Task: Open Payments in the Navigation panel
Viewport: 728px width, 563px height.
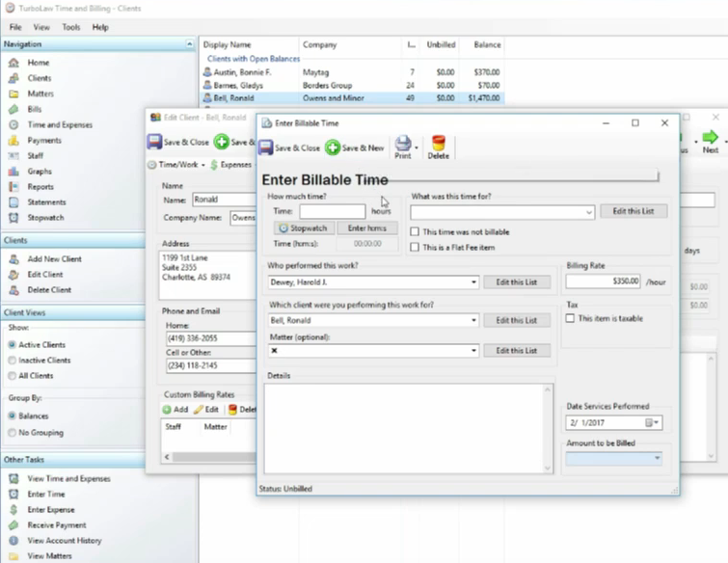Action: pyautogui.click(x=44, y=140)
